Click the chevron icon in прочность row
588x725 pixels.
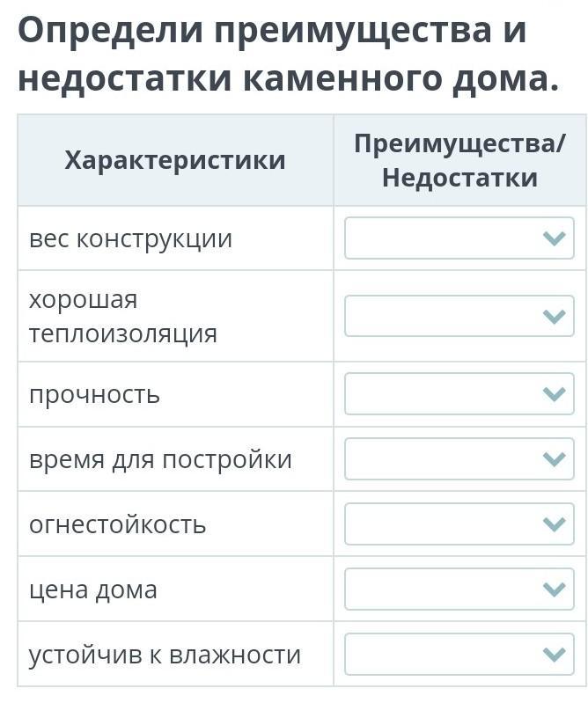554,394
